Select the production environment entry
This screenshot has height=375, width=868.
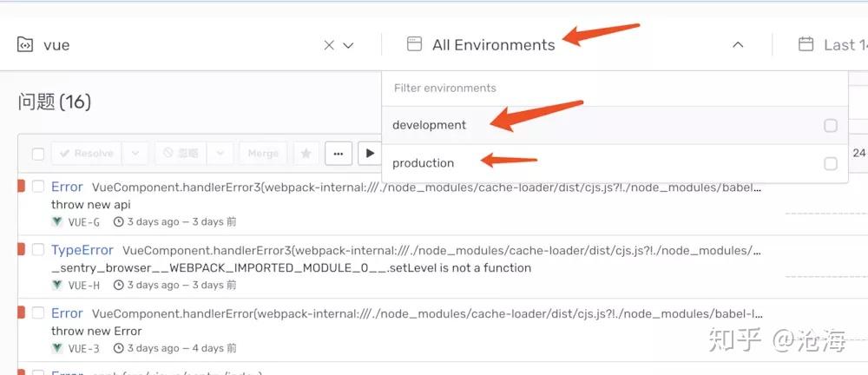tap(424, 163)
